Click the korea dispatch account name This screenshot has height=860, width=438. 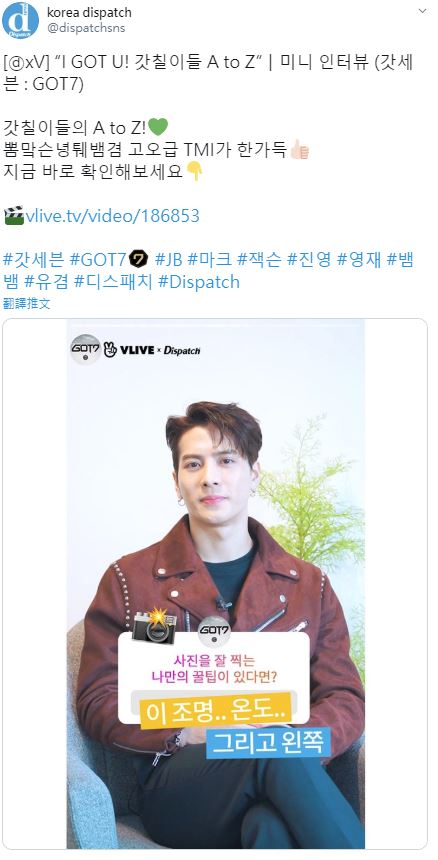coord(89,12)
